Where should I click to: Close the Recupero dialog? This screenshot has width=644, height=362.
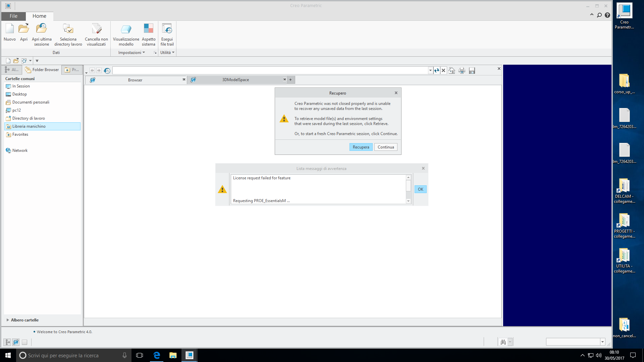(396, 93)
